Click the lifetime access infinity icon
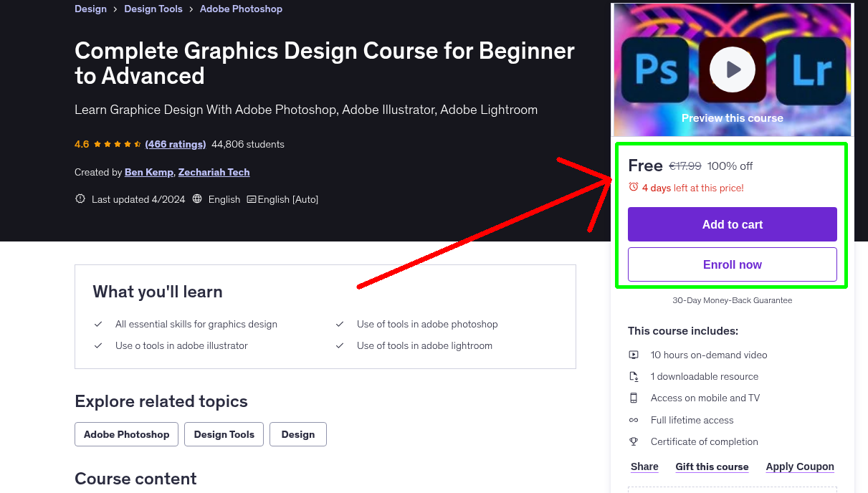868x493 pixels. [634, 420]
